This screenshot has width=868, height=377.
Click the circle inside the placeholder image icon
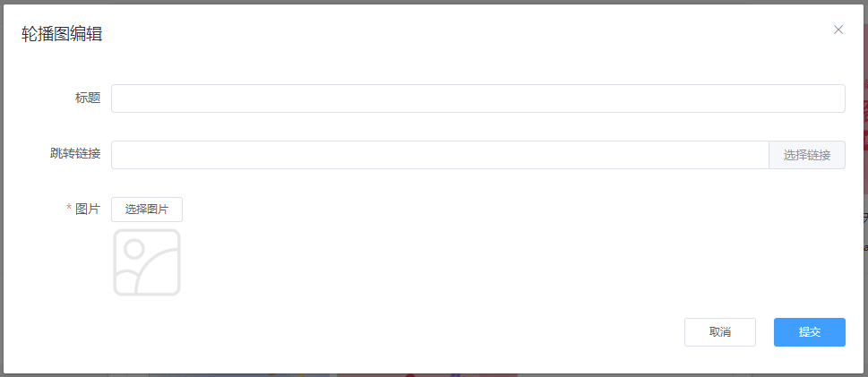coord(134,249)
